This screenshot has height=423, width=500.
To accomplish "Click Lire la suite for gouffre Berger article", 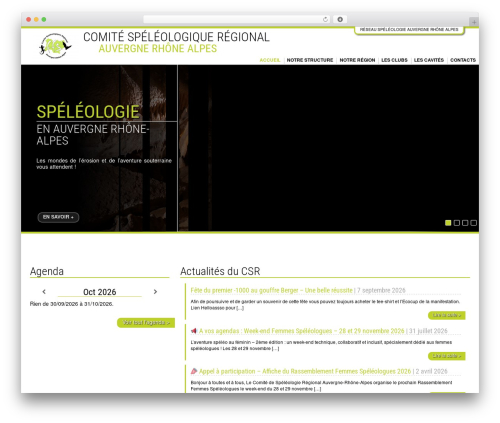I will [447, 315].
